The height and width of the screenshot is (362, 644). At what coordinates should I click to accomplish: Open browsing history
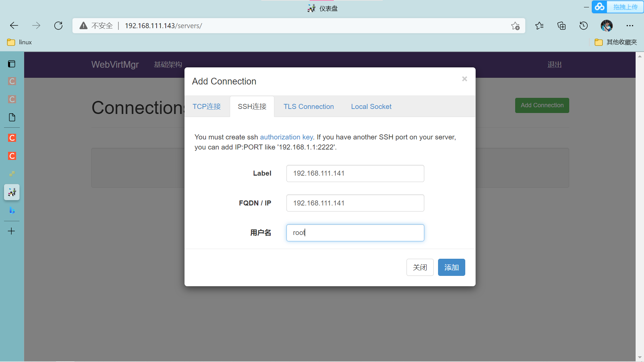tap(584, 25)
